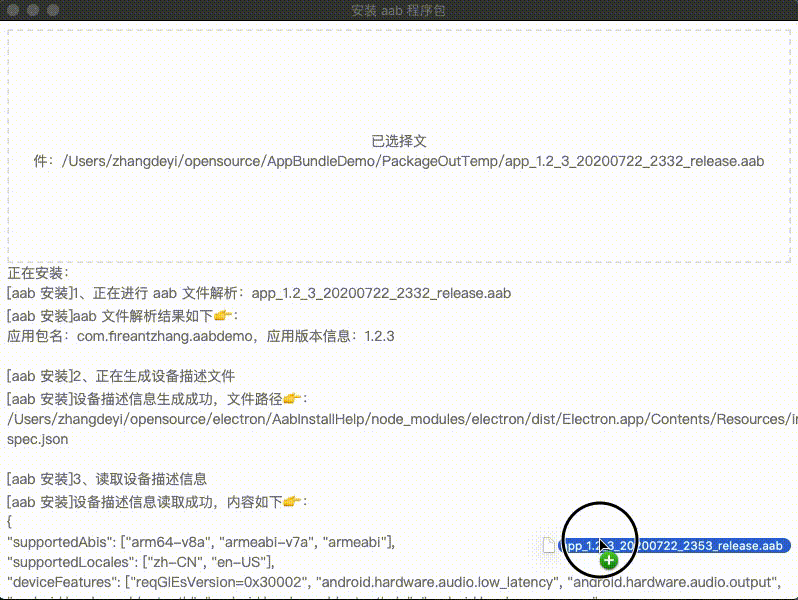Click the line '设备描述信息生成成功，文件路径'
798x600 pixels.
coord(157,399)
